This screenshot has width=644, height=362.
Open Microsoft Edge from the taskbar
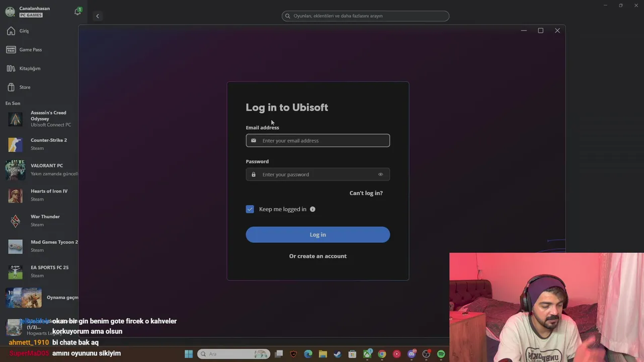308,354
